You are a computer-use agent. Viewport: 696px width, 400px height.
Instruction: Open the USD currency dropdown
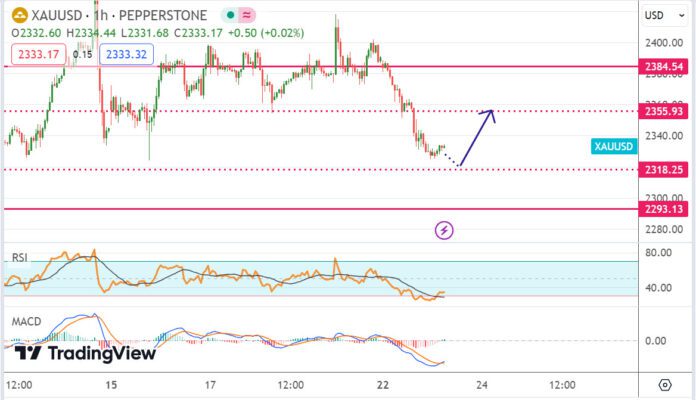(655, 16)
